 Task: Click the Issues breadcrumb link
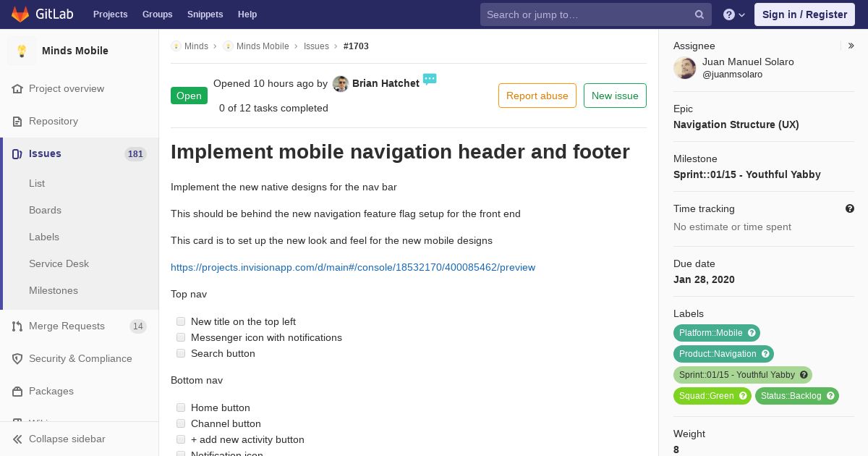coord(316,46)
